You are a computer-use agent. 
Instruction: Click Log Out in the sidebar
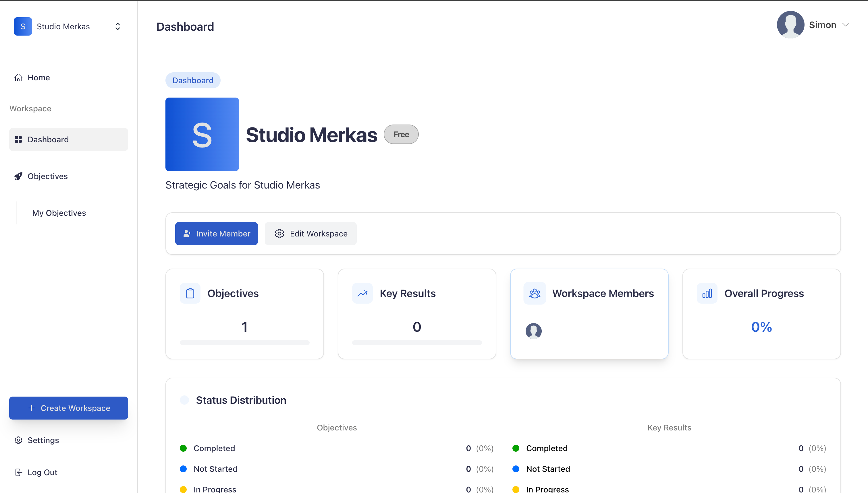pos(42,472)
